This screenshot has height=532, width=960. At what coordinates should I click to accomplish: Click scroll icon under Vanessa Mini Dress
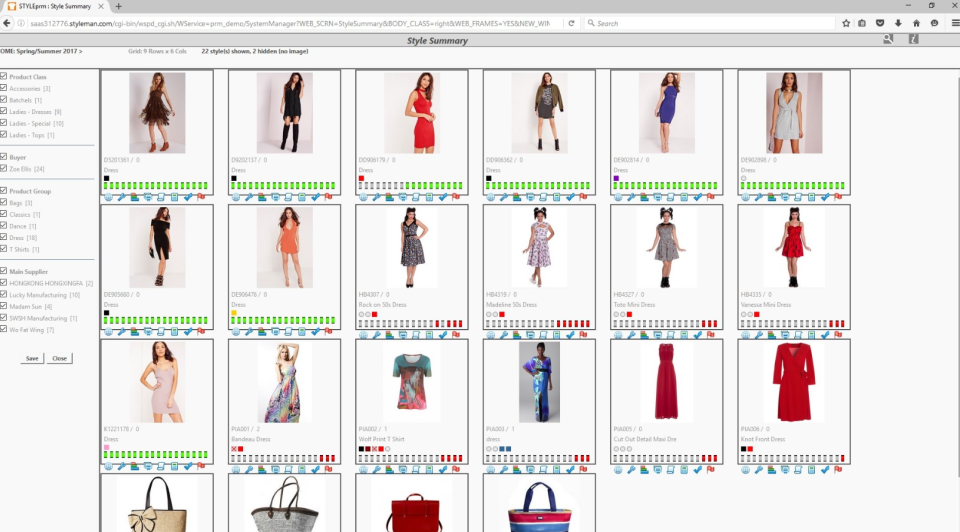click(x=798, y=335)
